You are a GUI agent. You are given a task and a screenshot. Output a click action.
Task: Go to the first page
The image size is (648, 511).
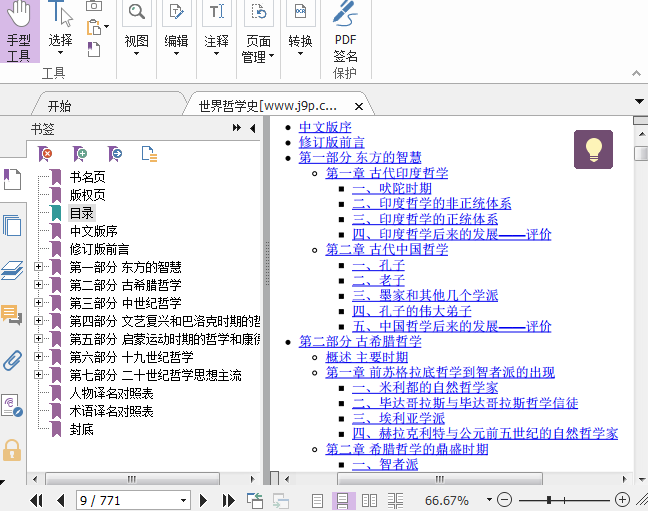36,501
